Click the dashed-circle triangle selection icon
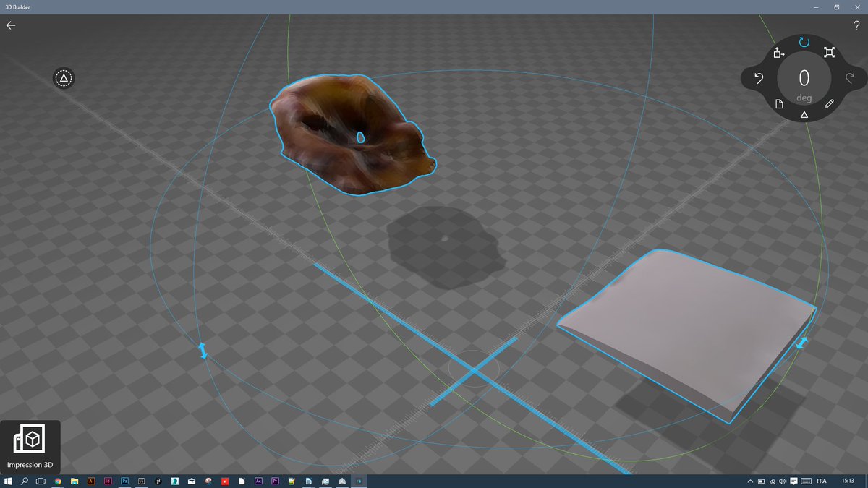This screenshot has width=868, height=488. (x=64, y=78)
